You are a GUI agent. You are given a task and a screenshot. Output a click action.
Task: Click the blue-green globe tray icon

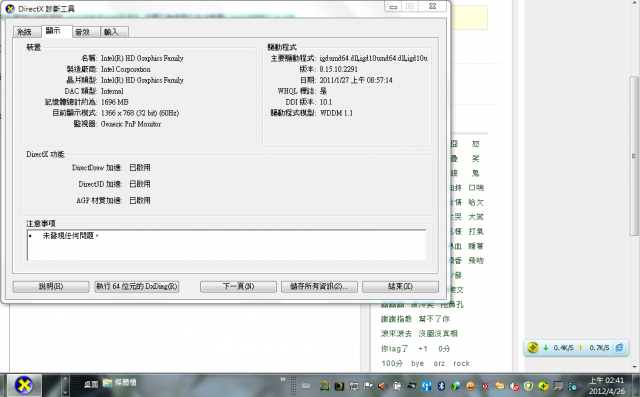point(456,386)
